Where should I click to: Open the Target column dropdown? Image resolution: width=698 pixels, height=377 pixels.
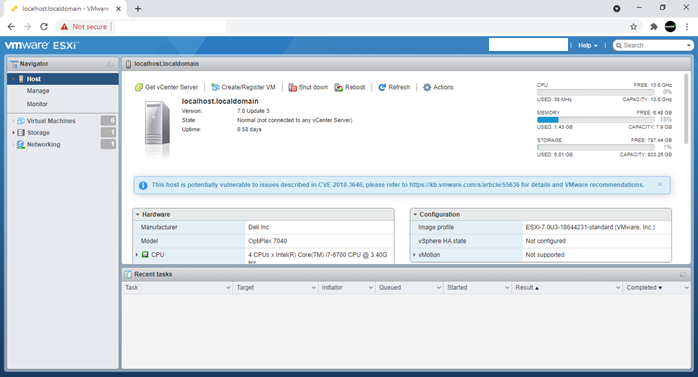(313, 288)
